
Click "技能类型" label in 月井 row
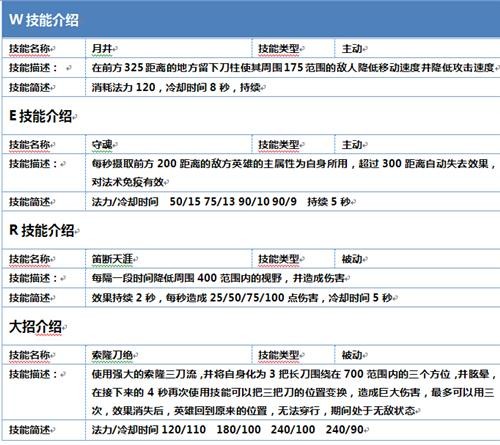pyautogui.click(x=279, y=49)
